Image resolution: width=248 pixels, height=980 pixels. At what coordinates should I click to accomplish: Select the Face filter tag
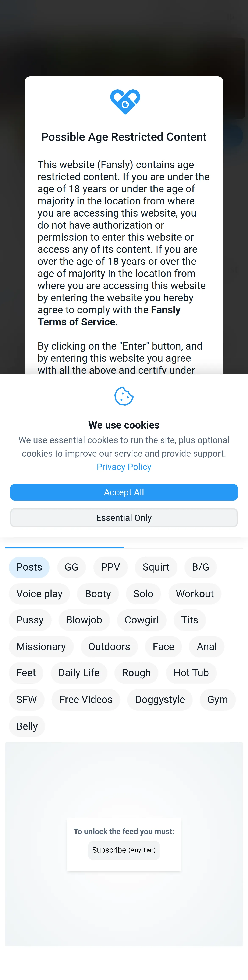163,647
